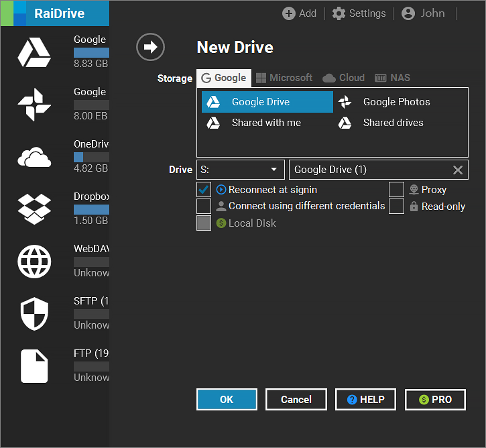The image size is (486, 448).
Task: Clear the drive name with X button
Action: (x=458, y=170)
